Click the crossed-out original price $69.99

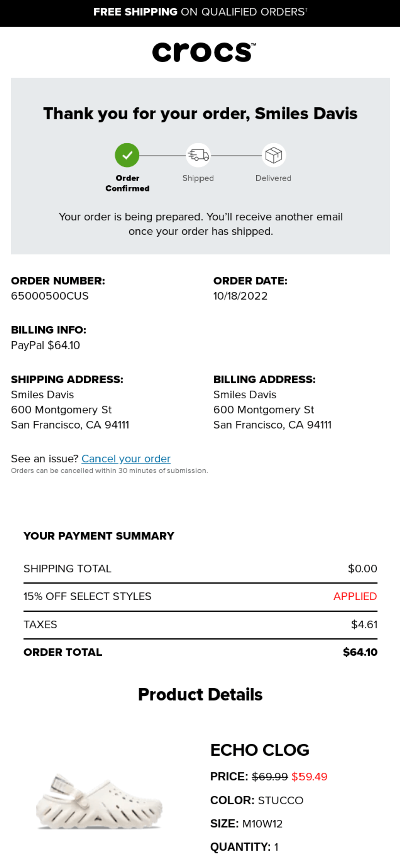click(270, 777)
